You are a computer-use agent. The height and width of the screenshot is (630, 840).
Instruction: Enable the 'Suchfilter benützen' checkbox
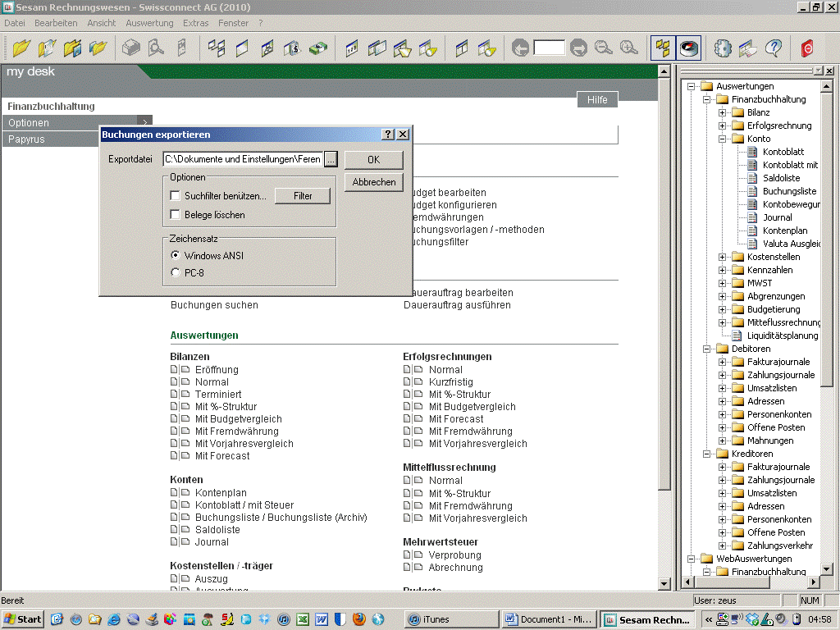(x=175, y=196)
